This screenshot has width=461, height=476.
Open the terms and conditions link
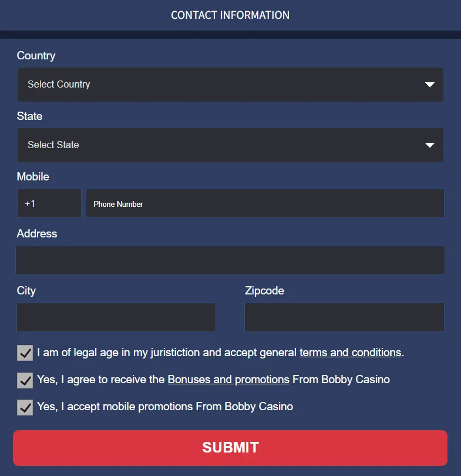350,352
